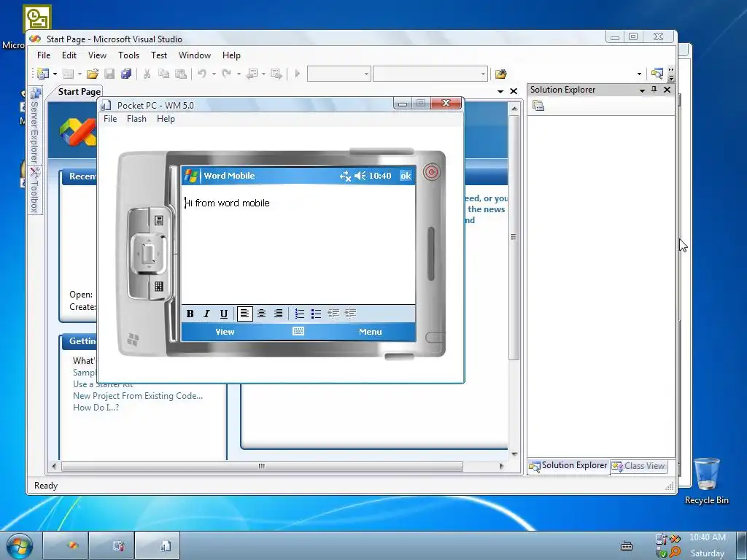747x560 pixels.
Task: Open Pocket PC emulator Help menu
Action: pos(166,119)
